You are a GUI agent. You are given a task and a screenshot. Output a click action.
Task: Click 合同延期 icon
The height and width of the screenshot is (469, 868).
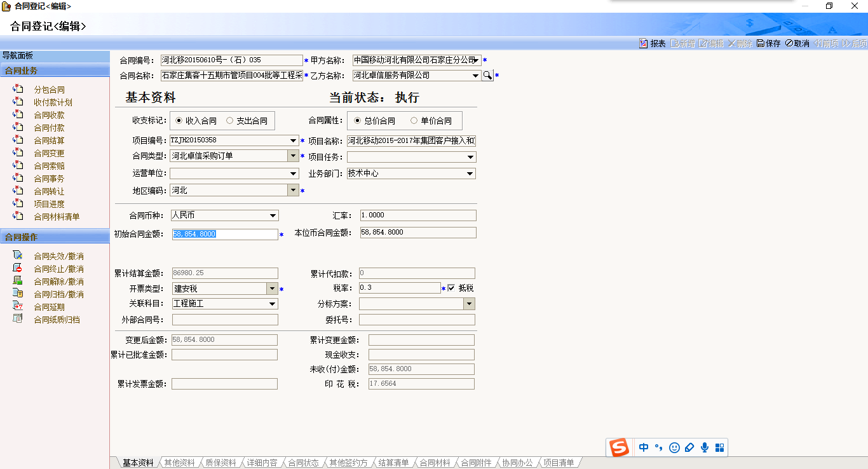pyautogui.click(x=18, y=306)
